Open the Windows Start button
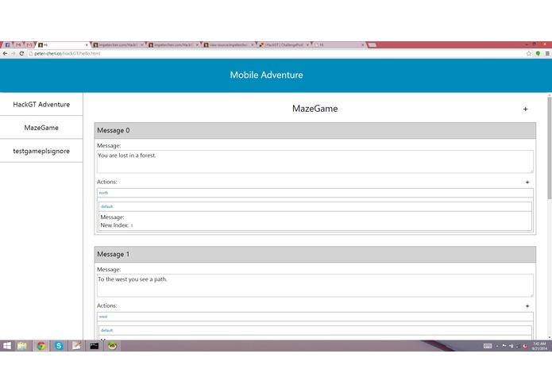This screenshot has width=552, height=392. coord(7,346)
